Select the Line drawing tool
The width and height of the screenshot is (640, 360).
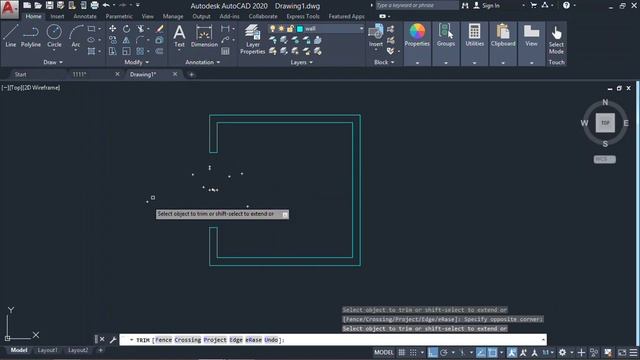11,36
